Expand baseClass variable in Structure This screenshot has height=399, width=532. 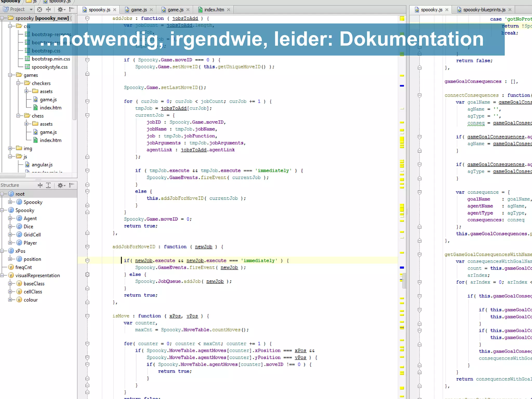click(10, 283)
